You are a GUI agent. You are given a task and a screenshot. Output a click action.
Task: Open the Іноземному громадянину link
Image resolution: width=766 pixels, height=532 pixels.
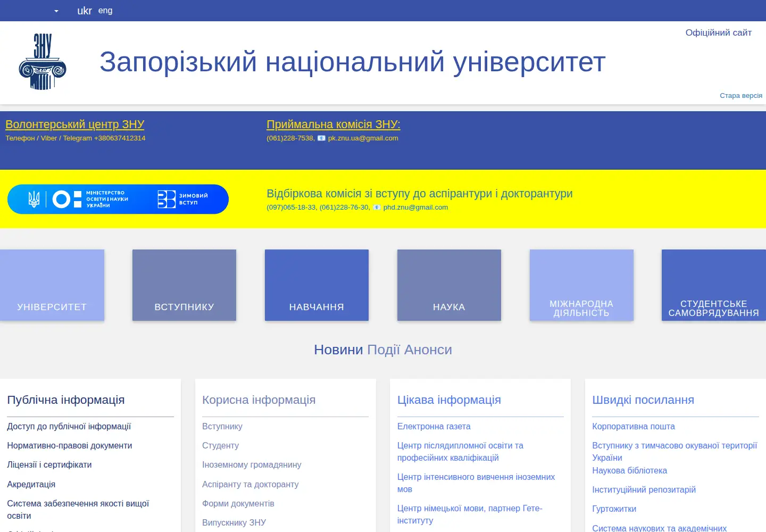[252, 465]
